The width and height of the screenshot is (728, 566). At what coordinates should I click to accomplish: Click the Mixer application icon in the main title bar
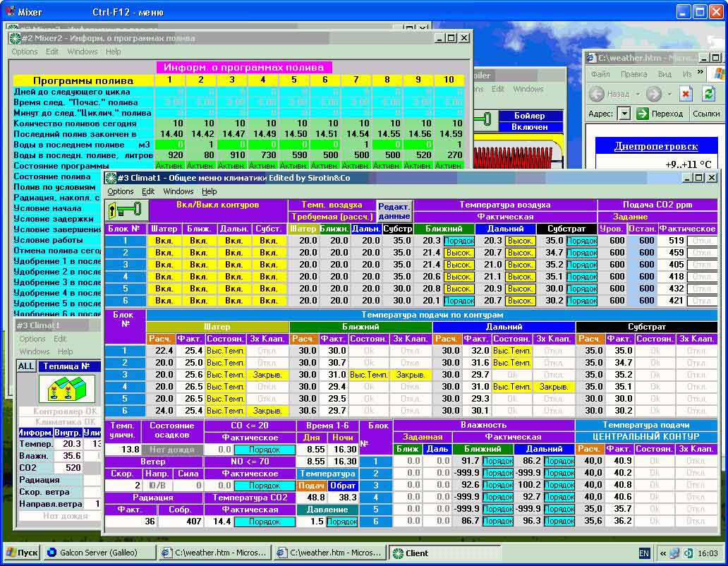(x=10, y=11)
